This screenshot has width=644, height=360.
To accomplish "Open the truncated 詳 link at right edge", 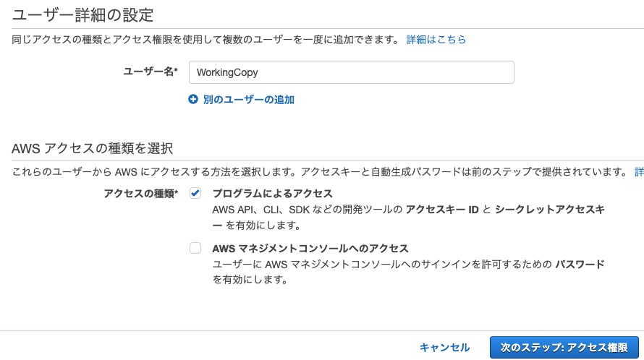I will [x=639, y=171].
